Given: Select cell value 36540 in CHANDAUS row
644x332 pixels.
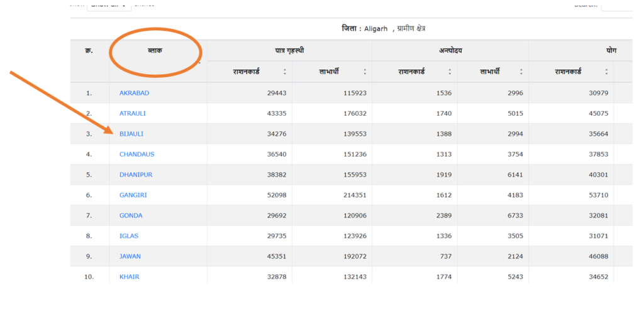Looking at the screenshot, I should [x=277, y=155].
